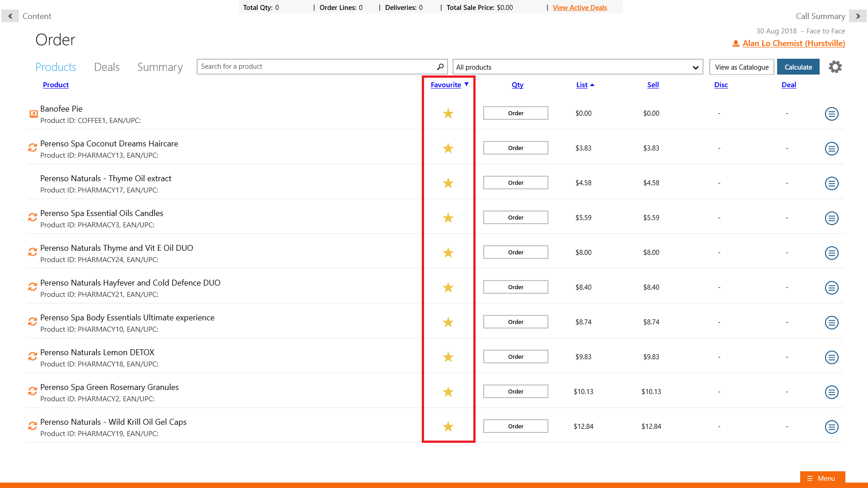Switch to the Summary tab
The image size is (868, 488).
tap(160, 67)
